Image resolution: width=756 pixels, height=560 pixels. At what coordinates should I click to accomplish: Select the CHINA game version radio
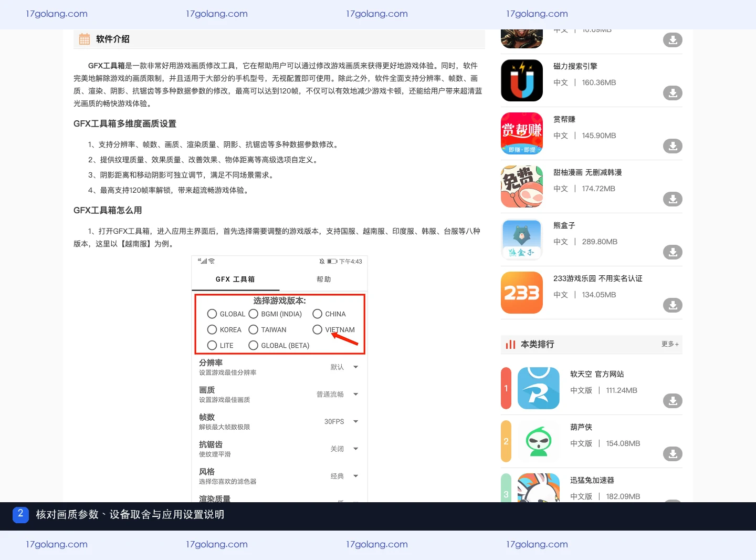point(317,314)
